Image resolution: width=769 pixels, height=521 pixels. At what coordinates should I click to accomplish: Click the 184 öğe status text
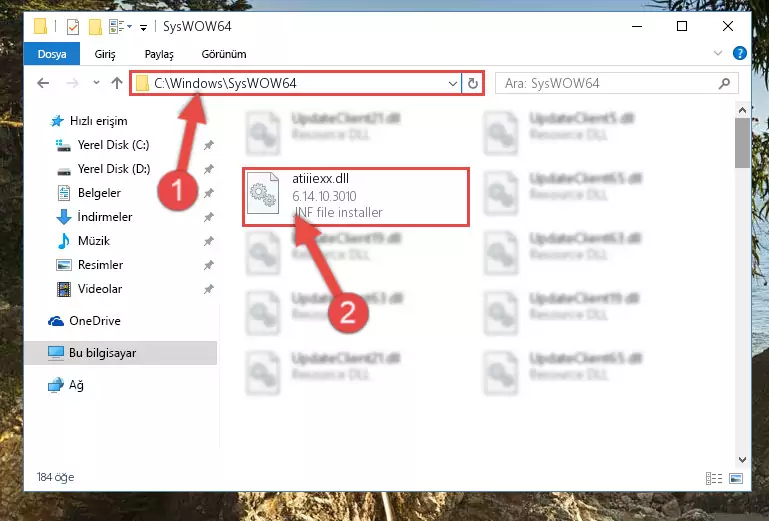click(x=55, y=477)
